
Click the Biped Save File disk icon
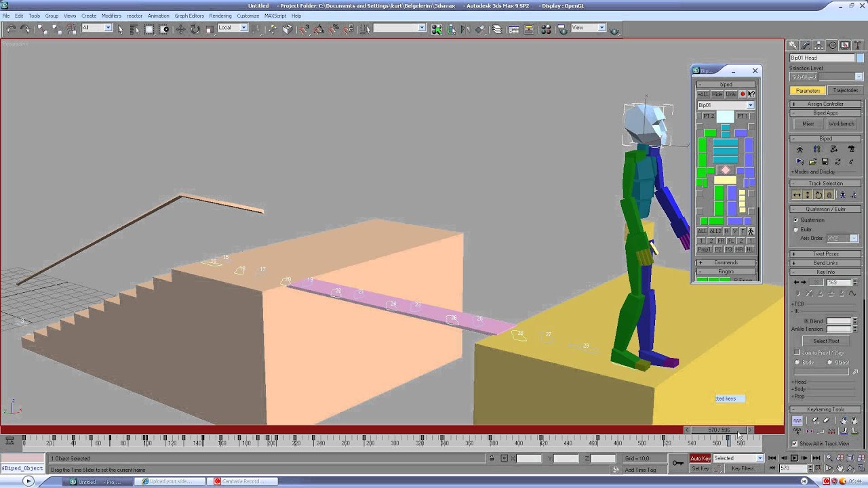tap(825, 161)
